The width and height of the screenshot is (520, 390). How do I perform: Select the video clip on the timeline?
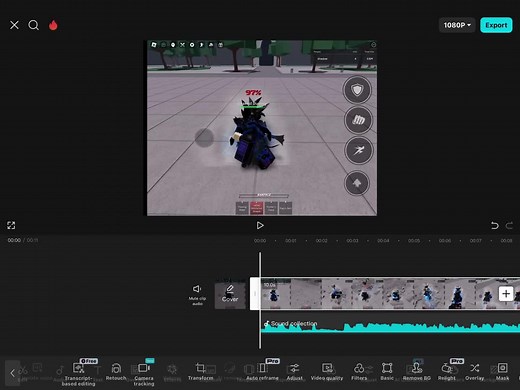tap(390, 294)
